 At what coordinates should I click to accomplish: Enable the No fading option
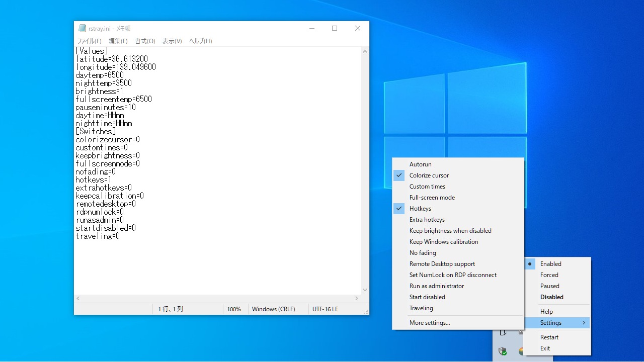click(458, 253)
